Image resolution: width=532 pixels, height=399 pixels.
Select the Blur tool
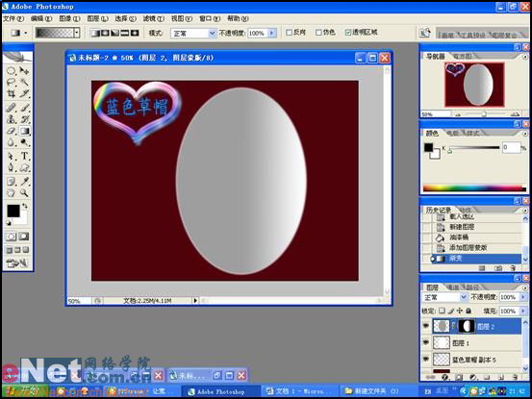point(12,142)
